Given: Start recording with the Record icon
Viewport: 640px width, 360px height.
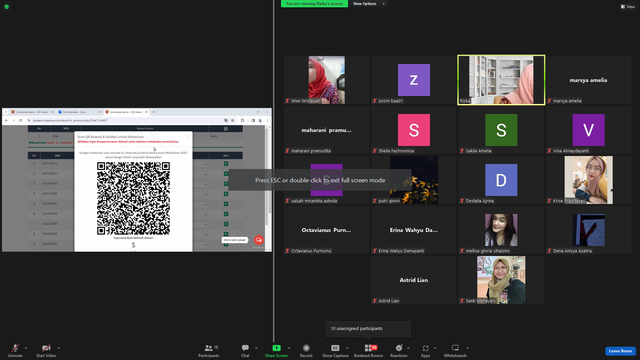Looking at the screenshot, I should (x=306, y=351).
